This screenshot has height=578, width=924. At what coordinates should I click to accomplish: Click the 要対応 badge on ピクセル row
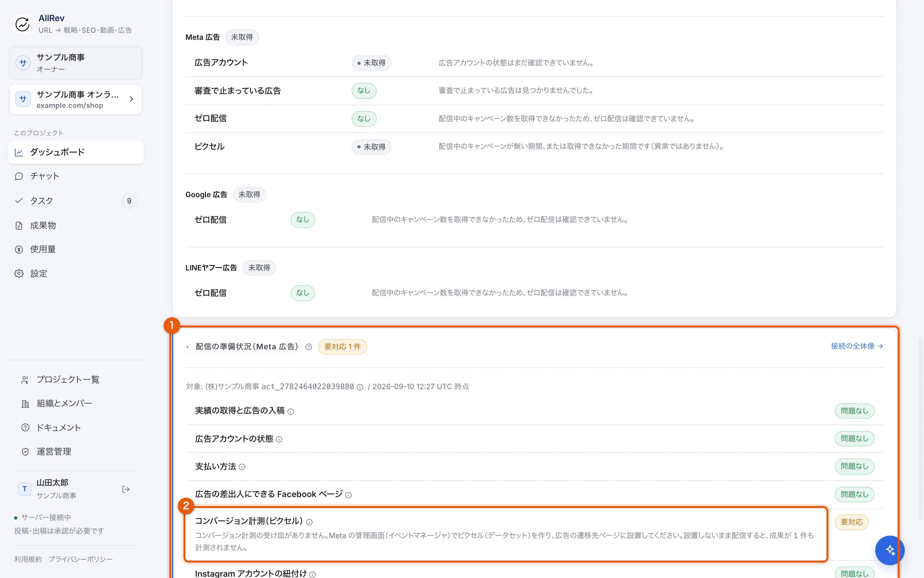point(851,522)
